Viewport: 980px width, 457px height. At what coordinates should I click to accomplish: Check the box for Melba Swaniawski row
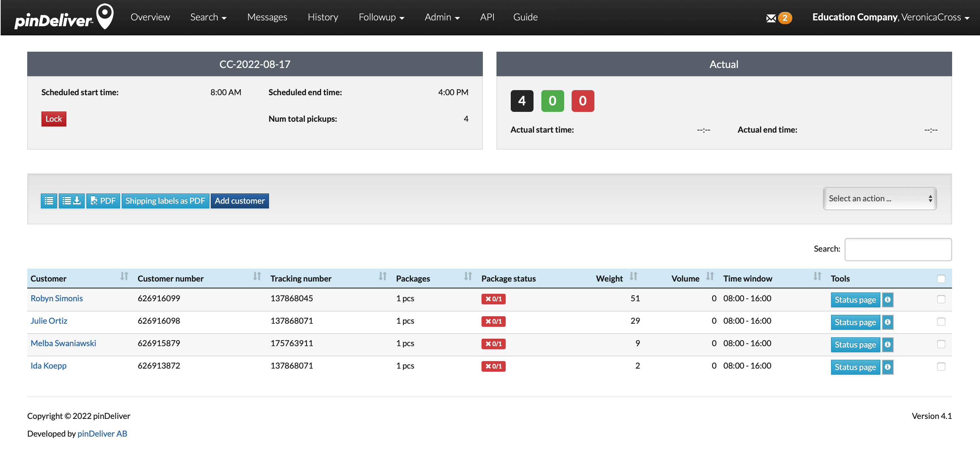point(941,344)
